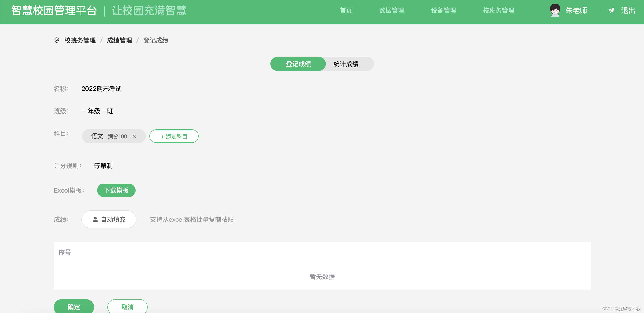This screenshot has height=313, width=644.
Task: Click the person icon inside 自动填充 button
Action: (x=95, y=219)
